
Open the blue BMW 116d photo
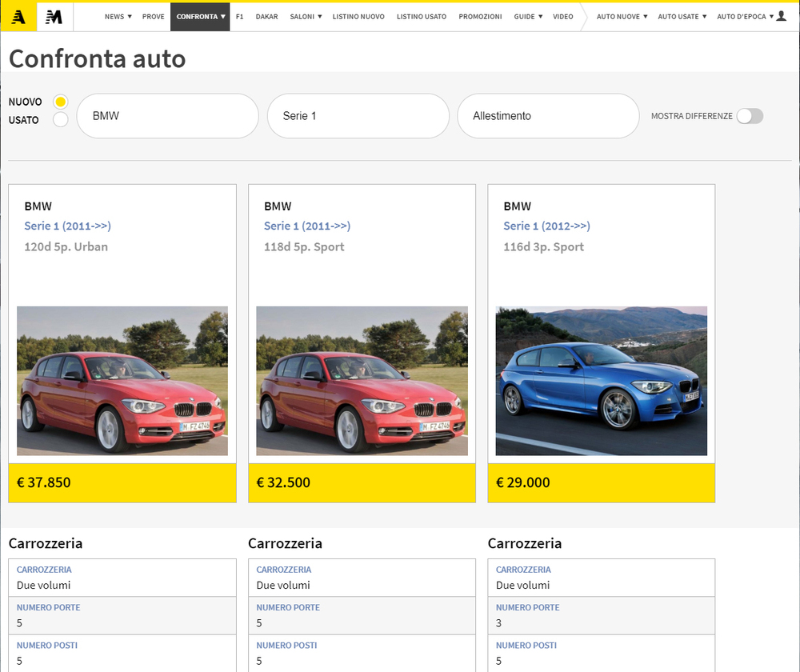tap(602, 381)
